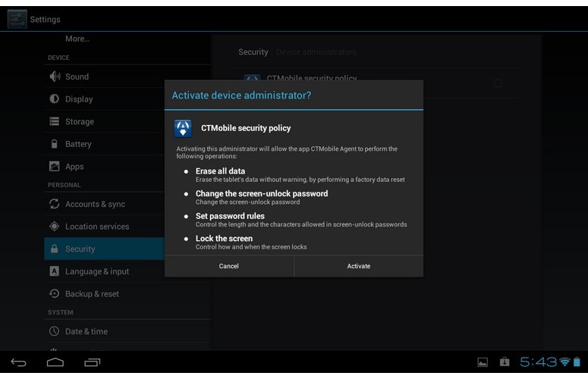
Task: Open Display settings label
Action: coord(79,99)
